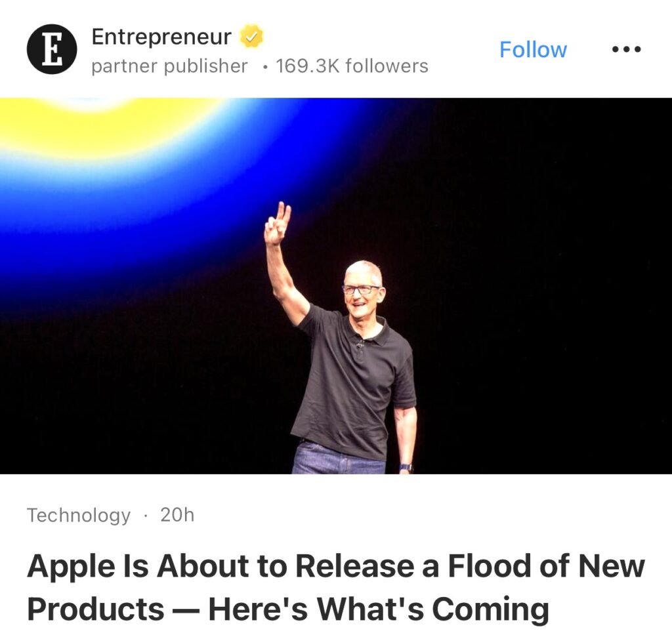The width and height of the screenshot is (672, 637).
Task: Tap the raised peace-sign hand in the photo
Action: pos(278,224)
